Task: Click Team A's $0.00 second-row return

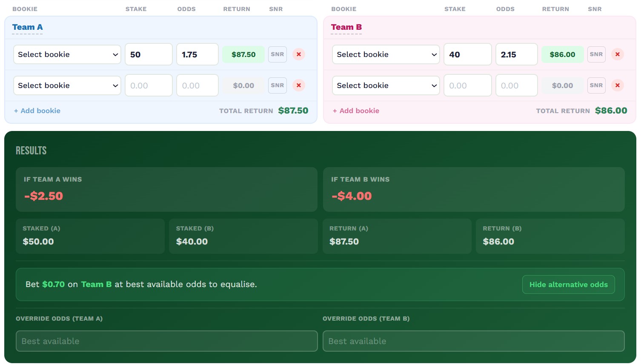Action: (243, 85)
